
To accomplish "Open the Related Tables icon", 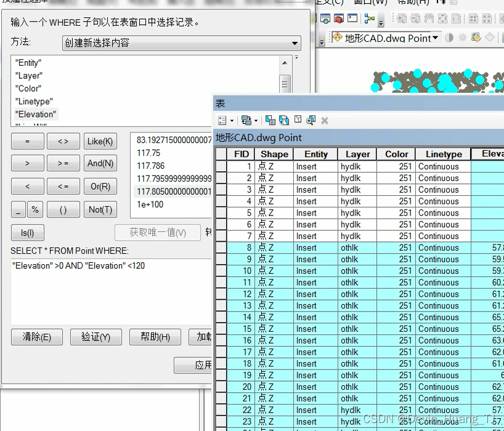I will click(x=246, y=121).
